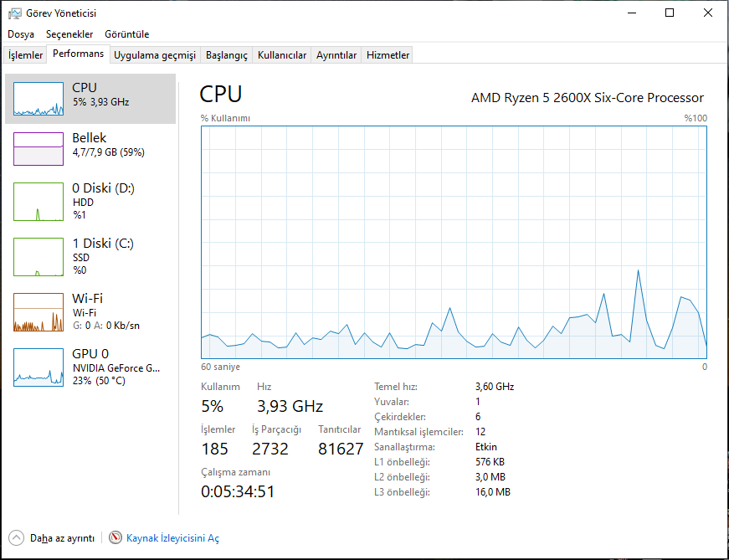Click the Daha az ayrıntı label
729x560 pixels.
pyautogui.click(x=62, y=538)
